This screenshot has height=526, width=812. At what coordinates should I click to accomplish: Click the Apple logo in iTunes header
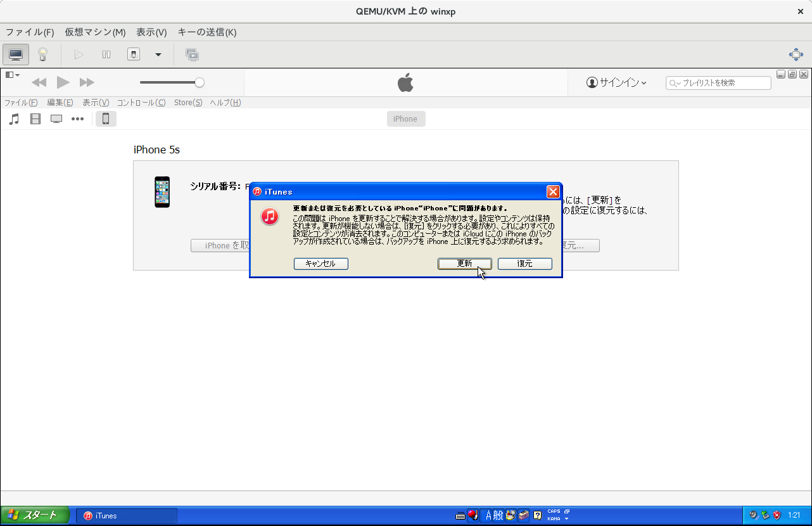[405, 82]
